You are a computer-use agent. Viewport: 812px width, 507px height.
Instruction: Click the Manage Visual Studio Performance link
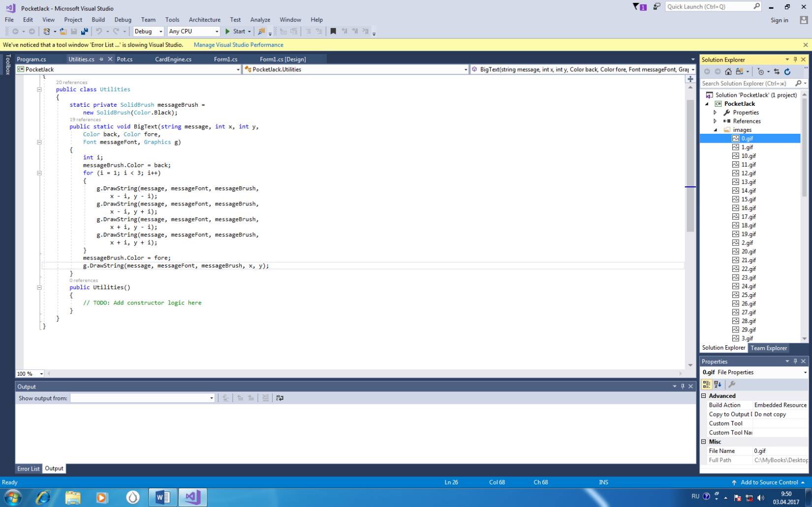[238, 45]
